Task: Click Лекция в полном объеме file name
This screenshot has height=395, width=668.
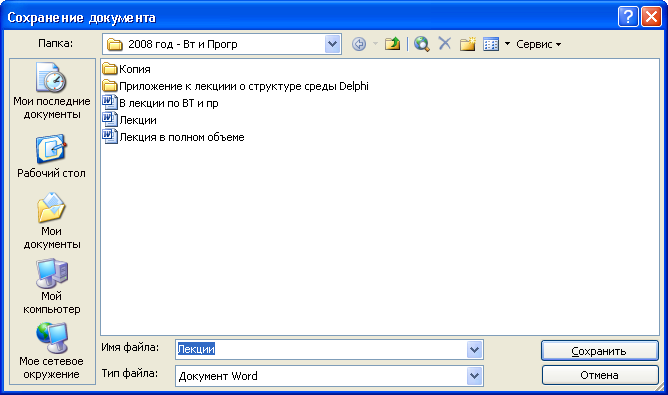Action: [182, 137]
